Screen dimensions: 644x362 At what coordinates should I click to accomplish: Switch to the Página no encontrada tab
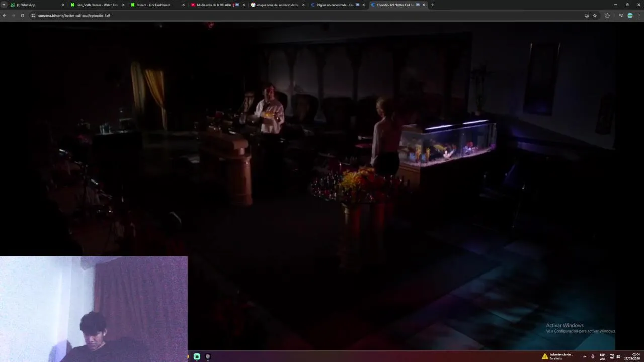(338, 5)
